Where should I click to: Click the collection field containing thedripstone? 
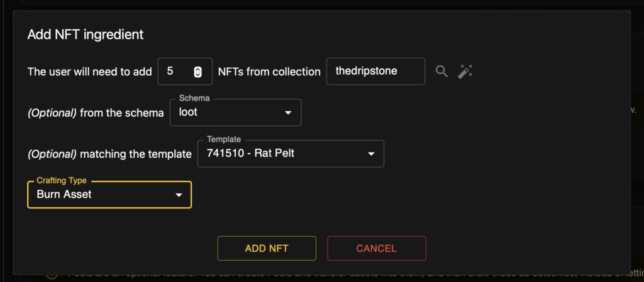[375, 72]
